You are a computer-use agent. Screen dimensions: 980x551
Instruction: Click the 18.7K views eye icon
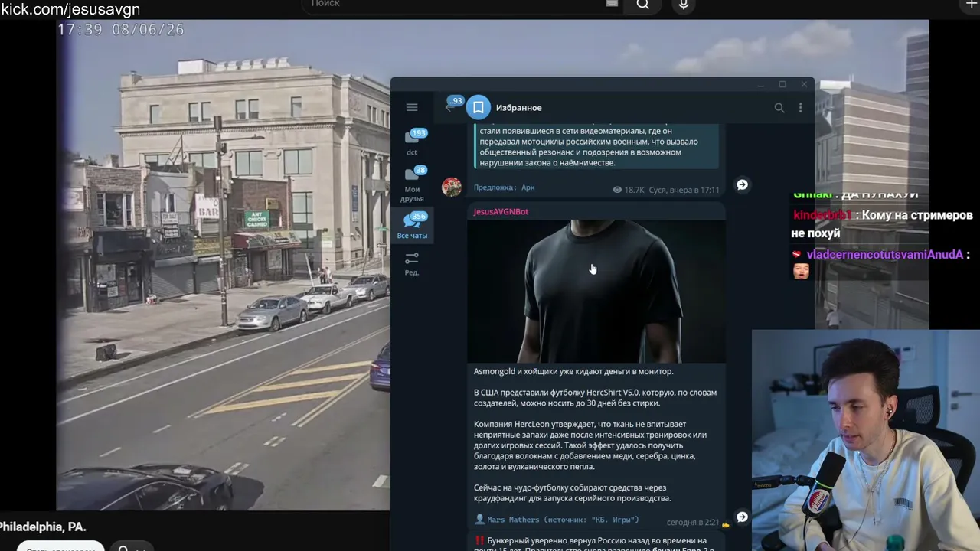point(617,190)
